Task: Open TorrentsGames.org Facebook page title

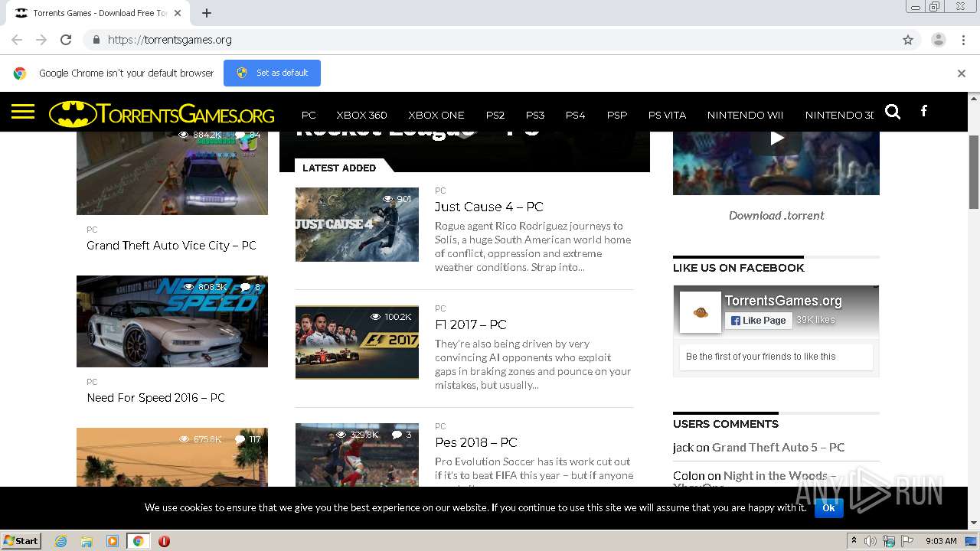Action: coord(783,301)
